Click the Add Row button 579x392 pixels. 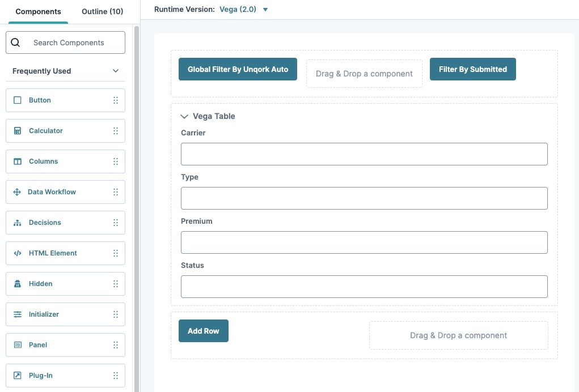[204, 331]
